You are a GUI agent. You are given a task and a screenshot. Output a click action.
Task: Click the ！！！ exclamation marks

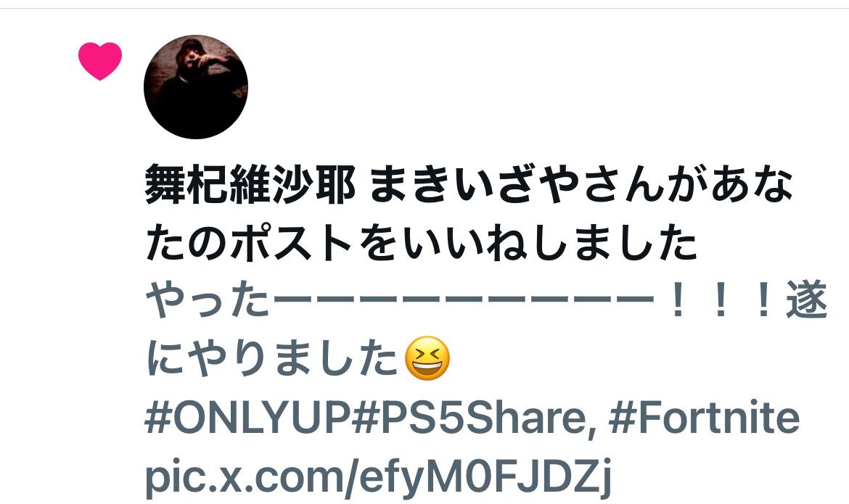(x=720, y=301)
